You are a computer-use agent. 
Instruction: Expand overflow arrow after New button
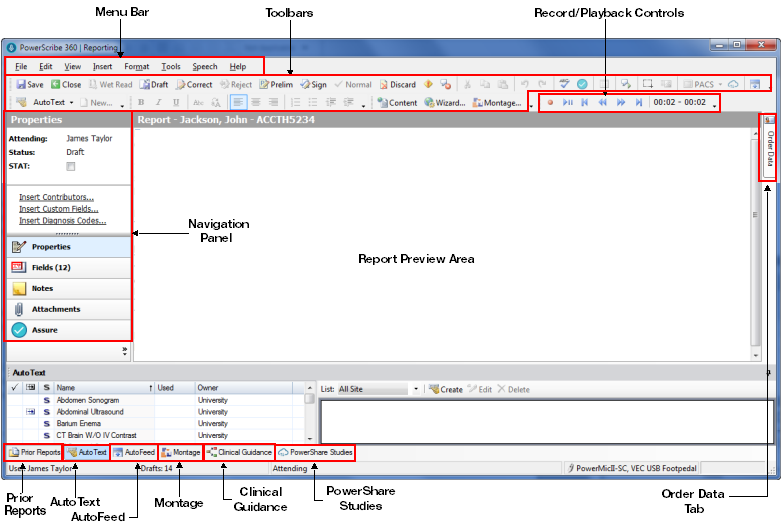click(122, 106)
